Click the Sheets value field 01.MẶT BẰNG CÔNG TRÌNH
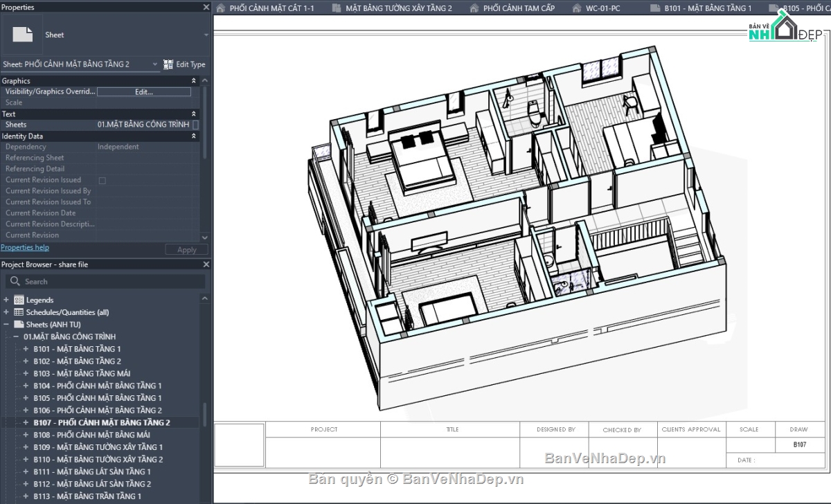Screen dimensions: 831x504 pyautogui.click(x=144, y=125)
